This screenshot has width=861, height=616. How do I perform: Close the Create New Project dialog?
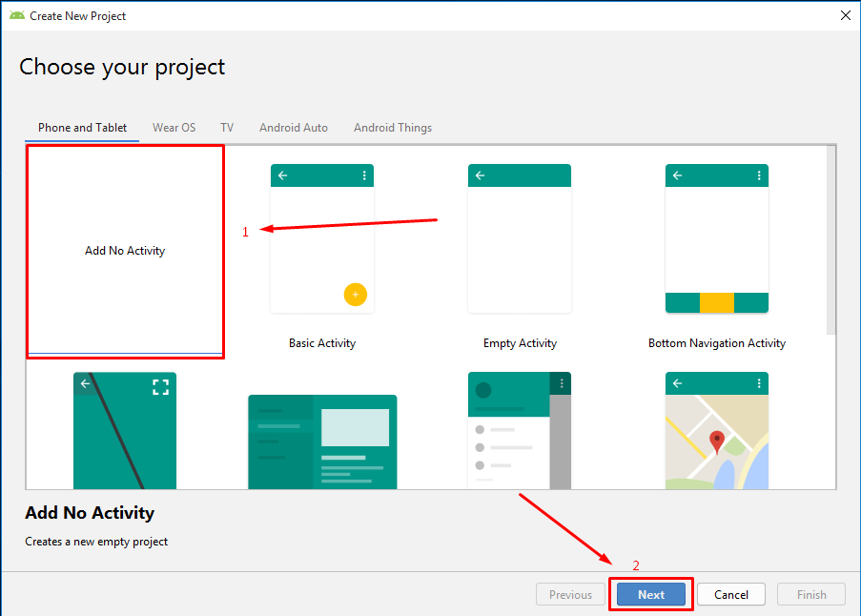pos(845,15)
